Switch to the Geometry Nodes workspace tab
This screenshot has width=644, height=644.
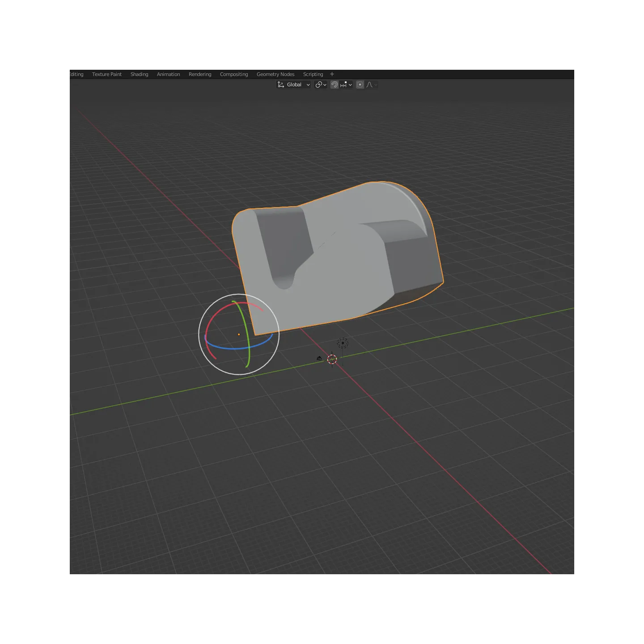(x=275, y=74)
